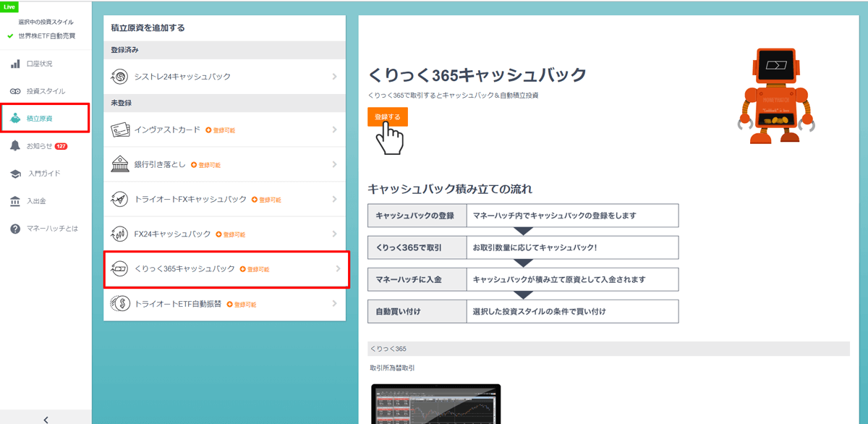Select the 投資スタイル infinity icon in the sidebar
Image resolution: width=868 pixels, height=424 pixels.
point(15,92)
